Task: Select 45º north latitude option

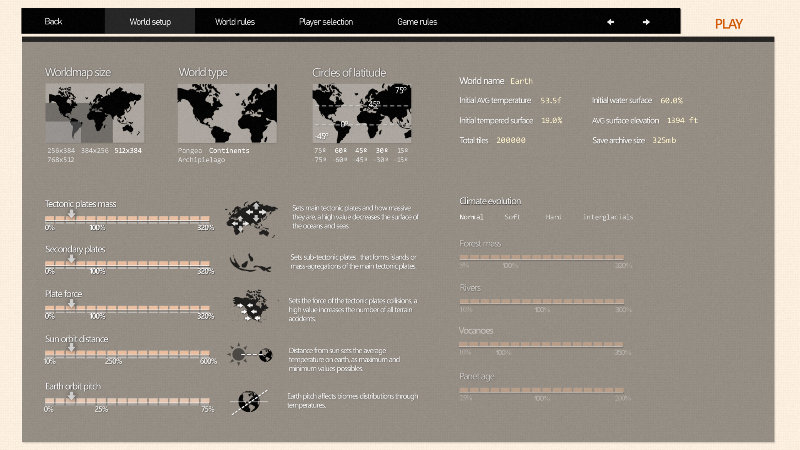Action: tap(361, 151)
